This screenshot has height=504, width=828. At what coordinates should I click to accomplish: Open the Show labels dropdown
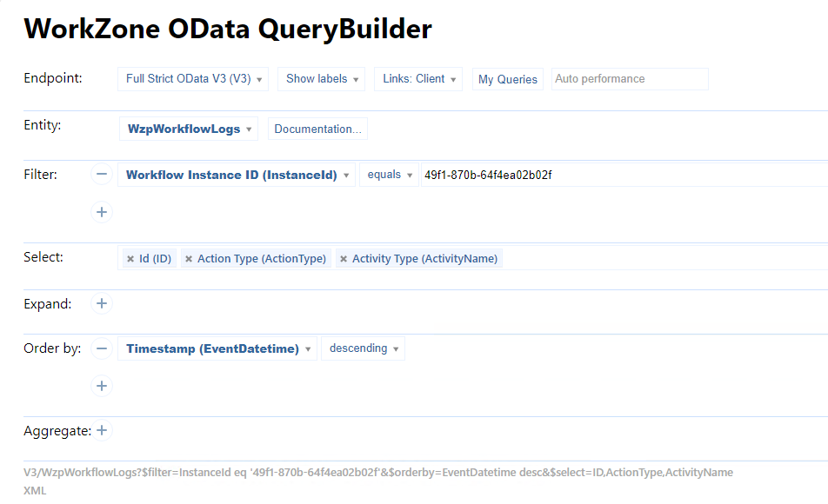(x=322, y=79)
